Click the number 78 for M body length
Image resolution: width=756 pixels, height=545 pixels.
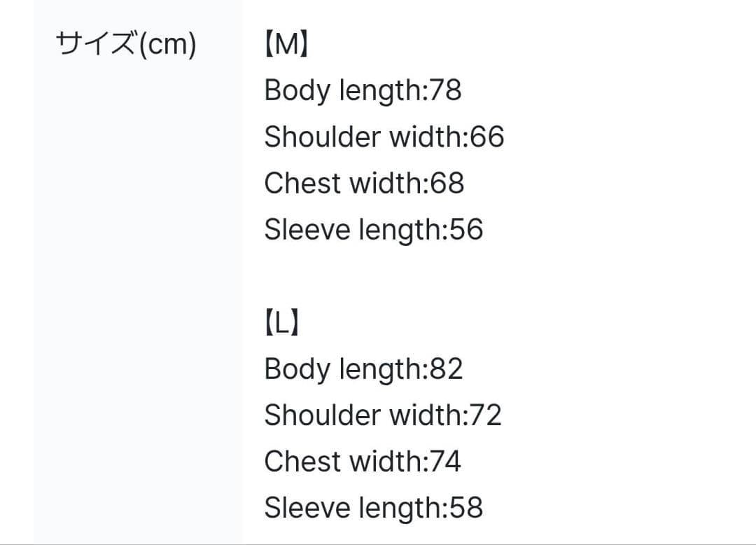[444, 90]
